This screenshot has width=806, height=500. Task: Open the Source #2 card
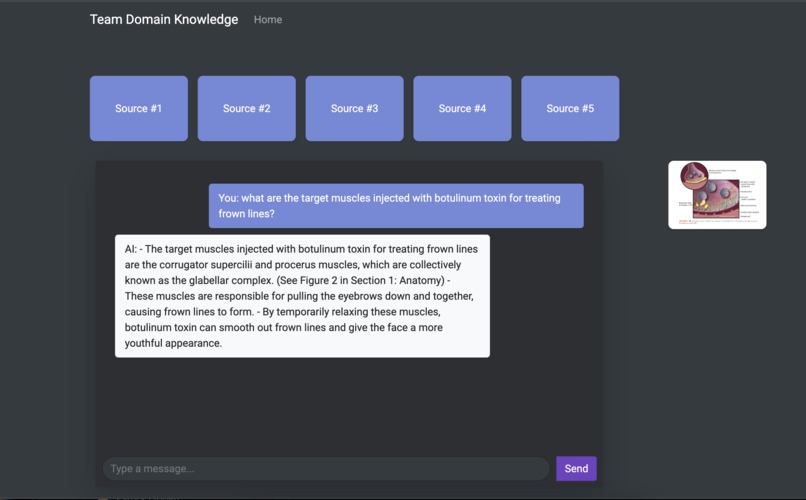click(x=247, y=108)
